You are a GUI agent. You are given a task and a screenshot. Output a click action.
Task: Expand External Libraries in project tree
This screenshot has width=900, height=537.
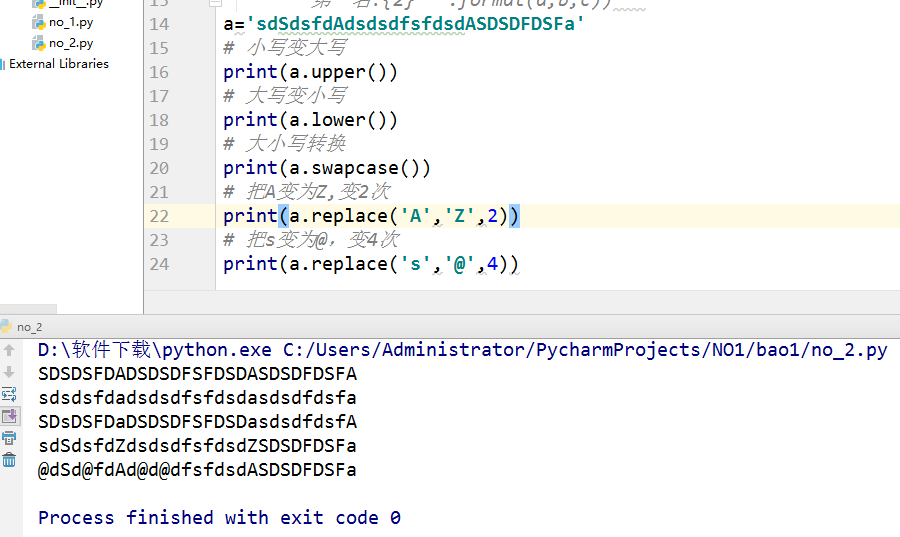pyautogui.click(x=58, y=64)
